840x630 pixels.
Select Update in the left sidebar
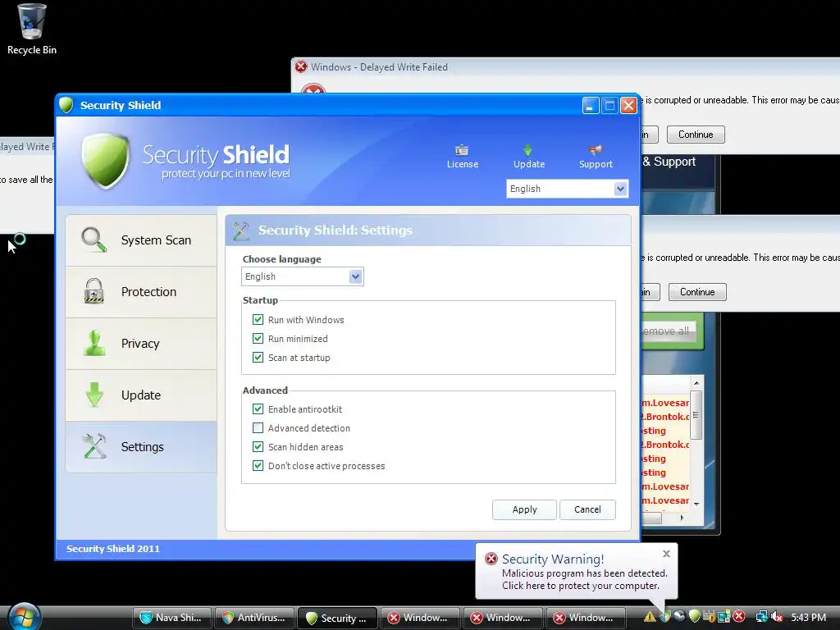[x=141, y=395]
